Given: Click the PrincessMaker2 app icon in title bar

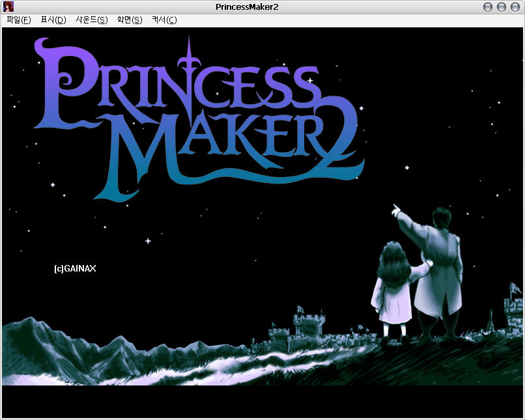Looking at the screenshot, I should pyautogui.click(x=8, y=7).
